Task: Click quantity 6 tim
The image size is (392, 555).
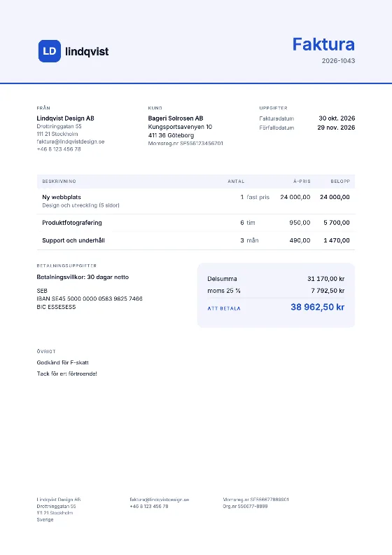Action: pyautogui.click(x=247, y=223)
